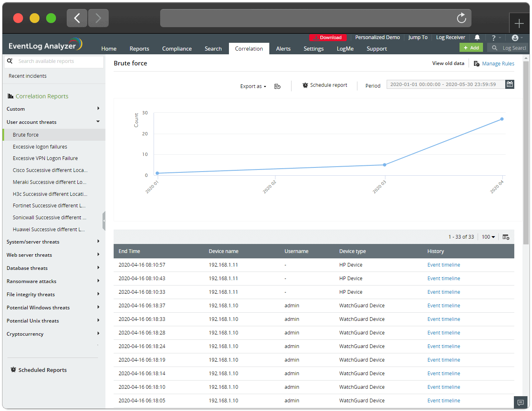The image size is (532, 411).
Task: Open the 100 rows per page dropdown
Action: (x=488, y=237)
